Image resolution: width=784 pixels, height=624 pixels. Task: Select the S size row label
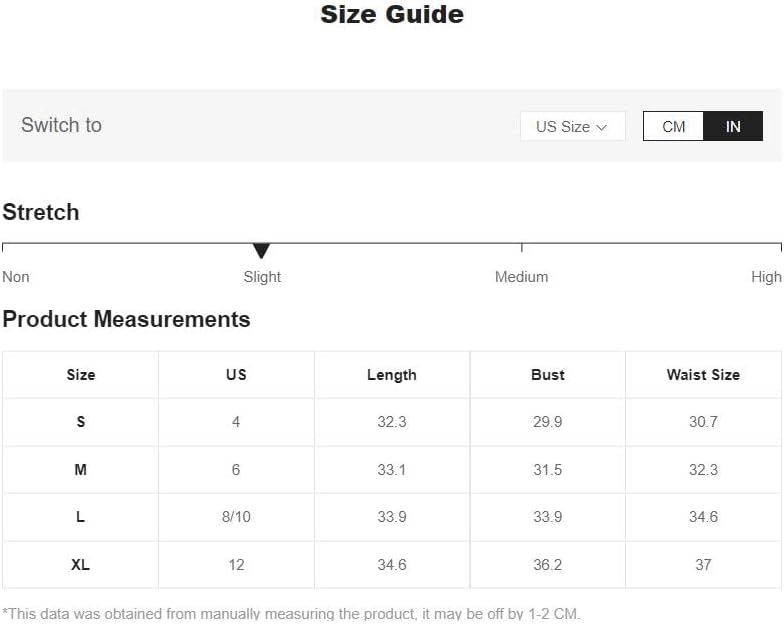(81, 422)
